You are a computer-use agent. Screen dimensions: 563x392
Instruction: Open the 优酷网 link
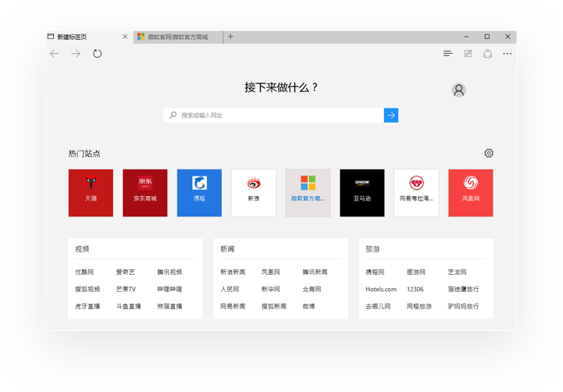[x=84, y=272]
